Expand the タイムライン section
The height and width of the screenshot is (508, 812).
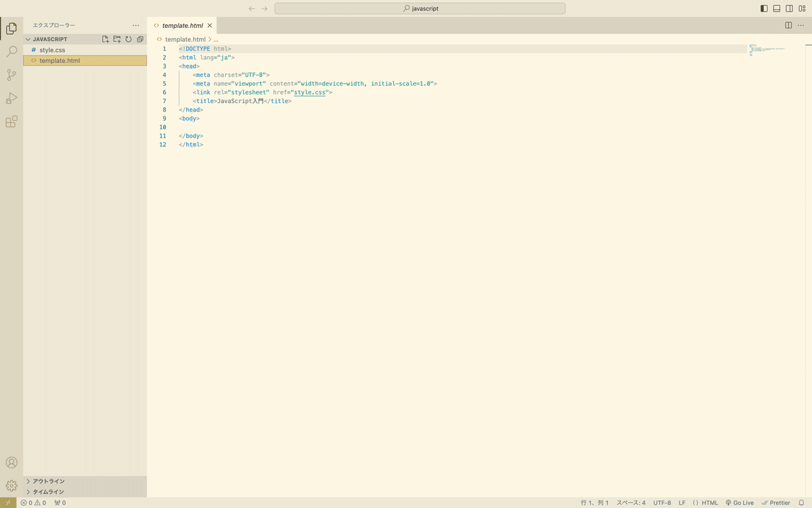(85, 492)
